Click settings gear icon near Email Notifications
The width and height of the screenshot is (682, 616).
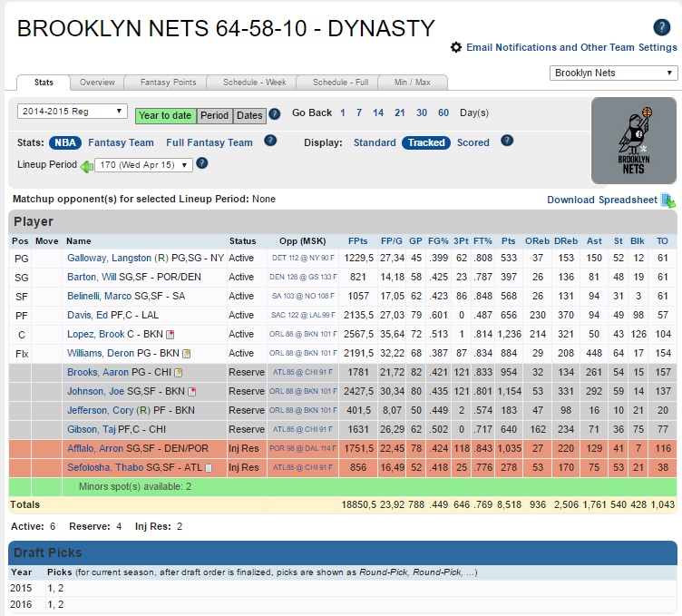(x=456, y=47)
